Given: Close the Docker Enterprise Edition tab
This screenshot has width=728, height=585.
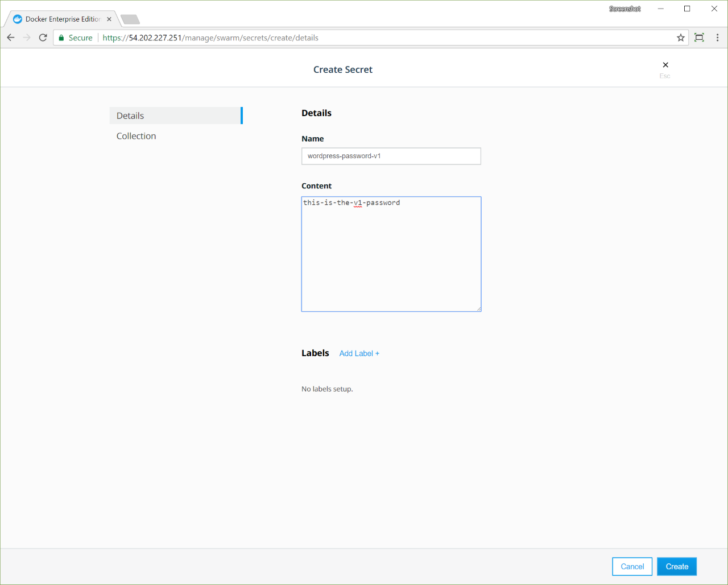Looking at the screenshot, I should coord(109,19).
